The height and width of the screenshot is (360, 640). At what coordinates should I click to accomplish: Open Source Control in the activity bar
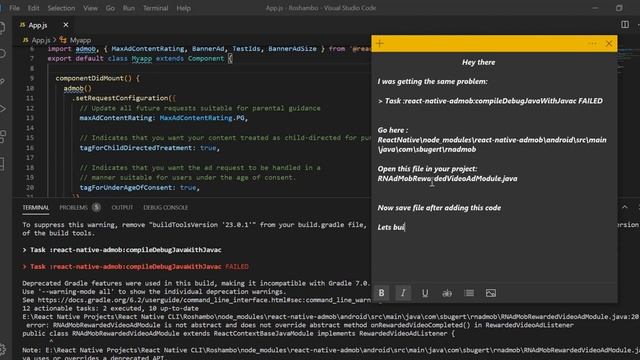pos(2,82)
